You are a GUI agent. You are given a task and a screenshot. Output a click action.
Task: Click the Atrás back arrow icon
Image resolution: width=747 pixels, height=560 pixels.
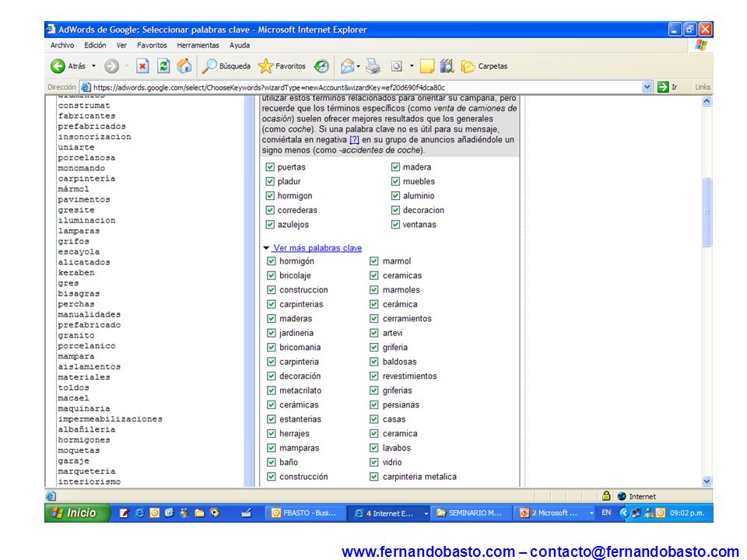(x=58, y=66)
